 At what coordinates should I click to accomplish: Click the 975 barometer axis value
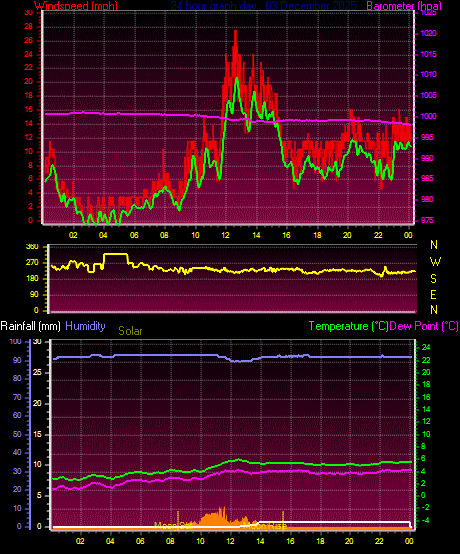coord(427,220)
